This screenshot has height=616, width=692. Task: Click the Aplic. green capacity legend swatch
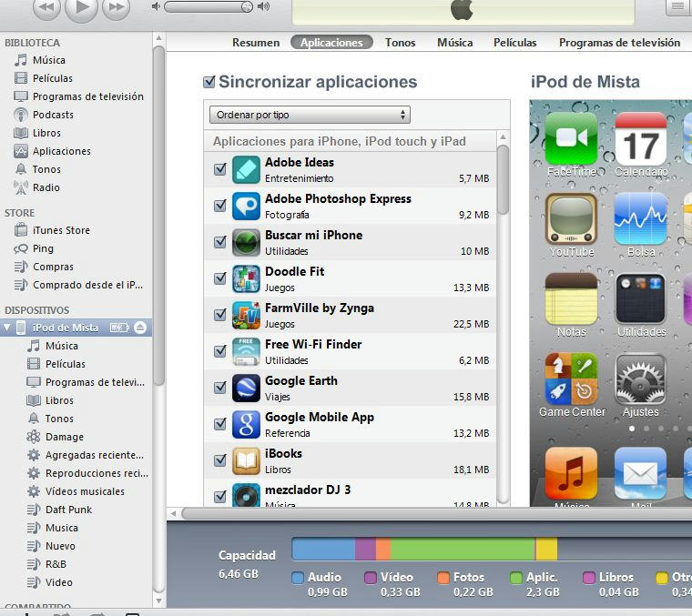coord(516,578)
